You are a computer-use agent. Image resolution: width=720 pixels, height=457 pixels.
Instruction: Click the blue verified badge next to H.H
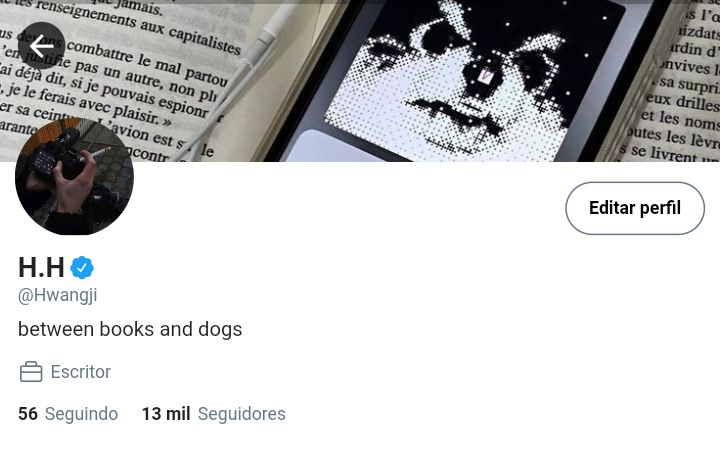click(82, 267)
